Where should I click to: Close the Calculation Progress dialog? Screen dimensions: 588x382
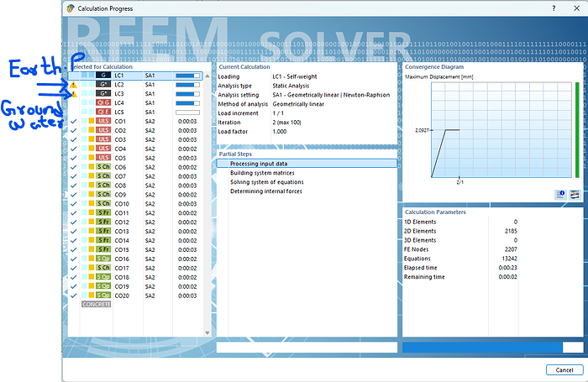click(576, 8)
